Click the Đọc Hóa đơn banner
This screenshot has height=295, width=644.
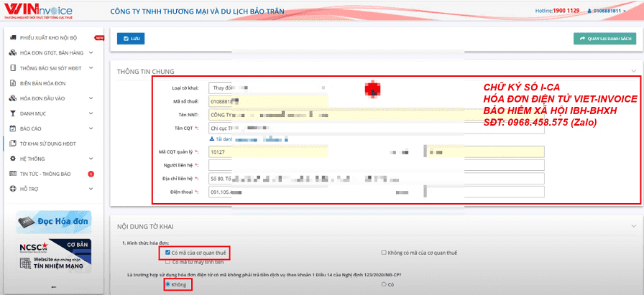54,222
